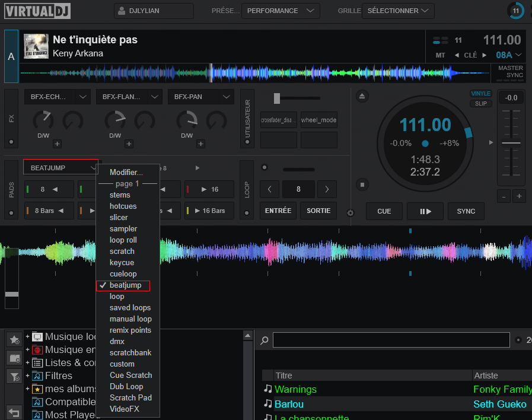532x420 pixels.
Task: Increase loop length with right chevron
Action: [327, 189]
